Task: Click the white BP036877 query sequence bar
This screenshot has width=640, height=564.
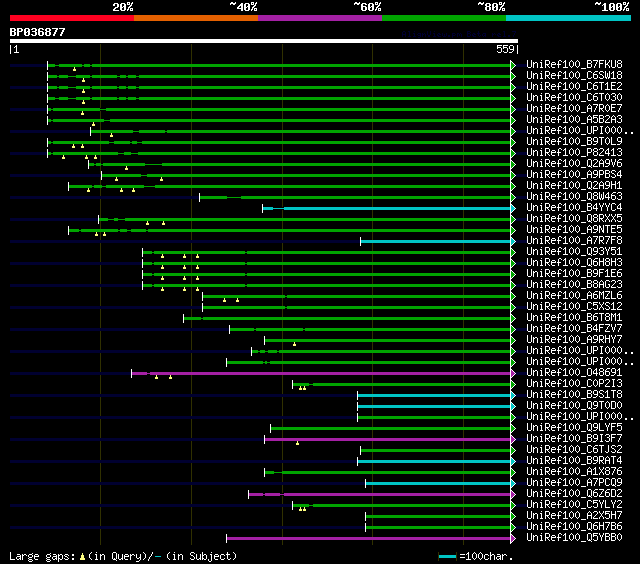Action: coord(264,41)
